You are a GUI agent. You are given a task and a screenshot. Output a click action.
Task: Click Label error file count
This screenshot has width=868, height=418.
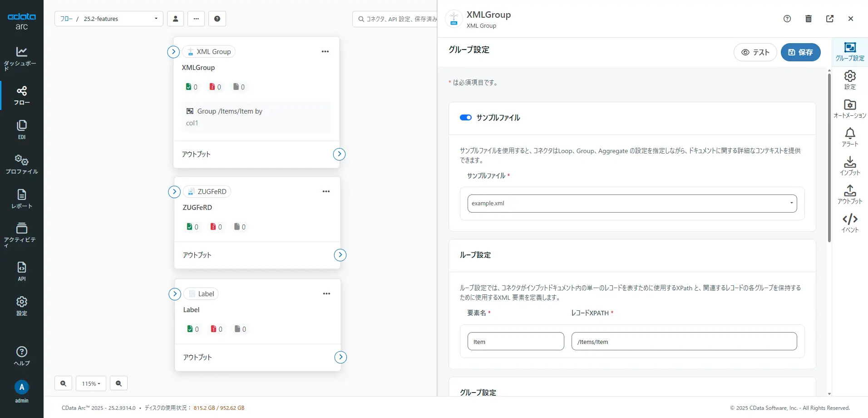[217, 329]
